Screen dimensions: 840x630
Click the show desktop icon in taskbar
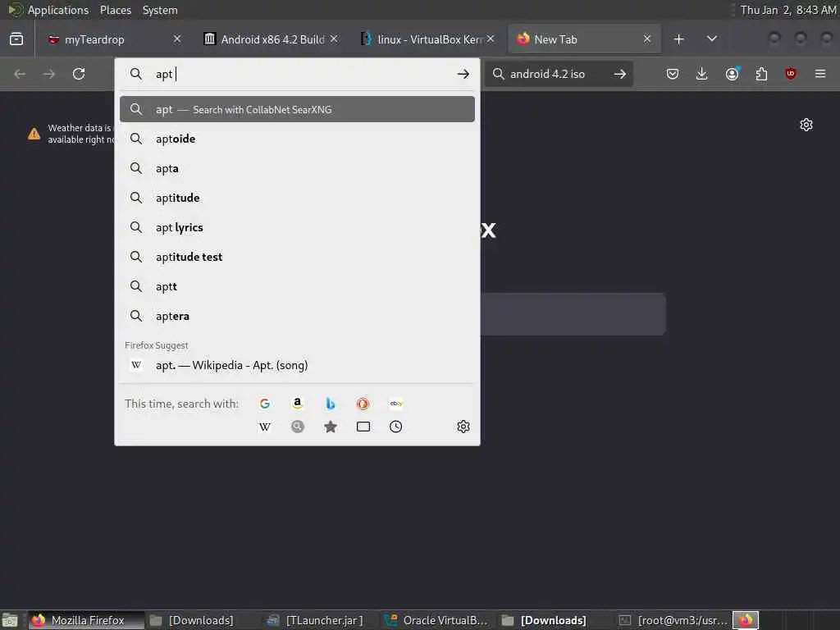point(10,620)
